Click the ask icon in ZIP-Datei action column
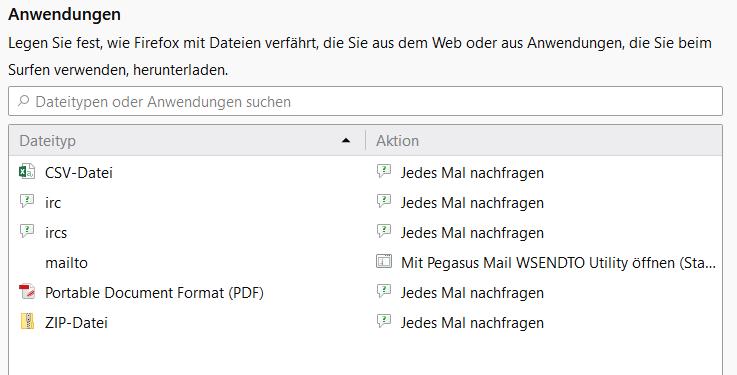The image size is (737, 375). [384, 321]
